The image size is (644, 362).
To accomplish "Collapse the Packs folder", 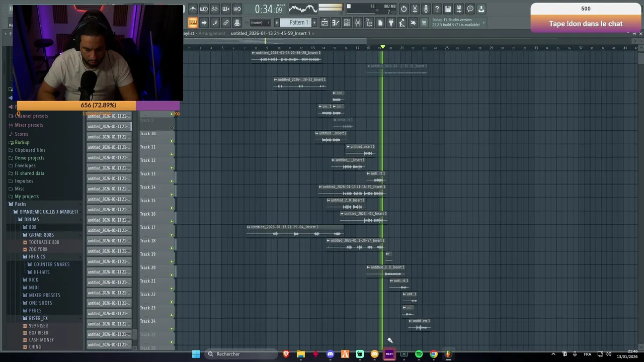I will [x=20, y=204].
